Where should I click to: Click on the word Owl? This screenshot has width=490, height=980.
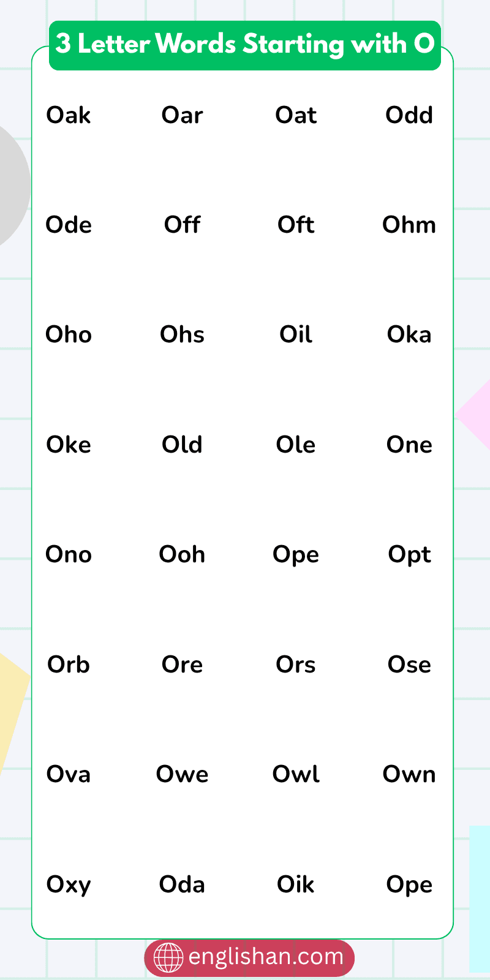[x=296, y=774]
